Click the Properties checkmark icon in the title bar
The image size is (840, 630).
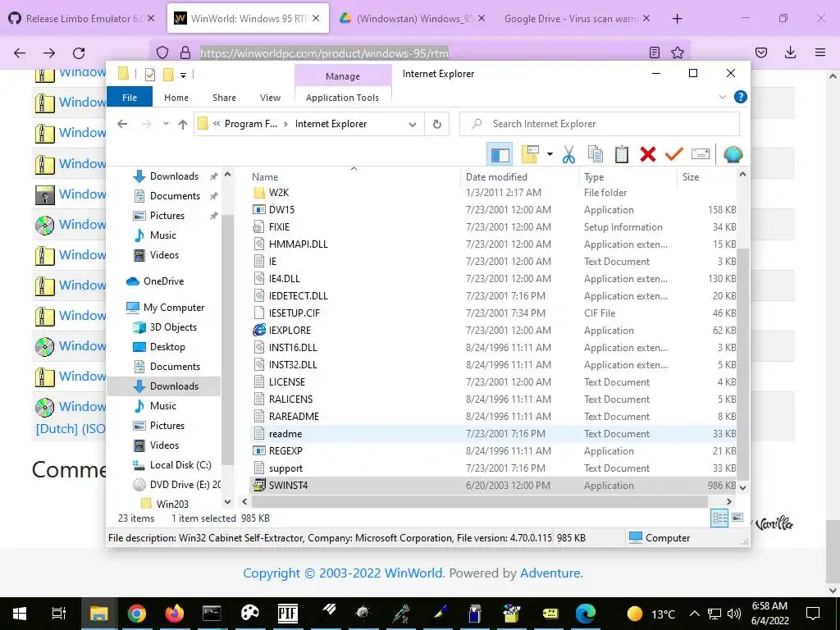pyautogui.click(x=150, y=75)
